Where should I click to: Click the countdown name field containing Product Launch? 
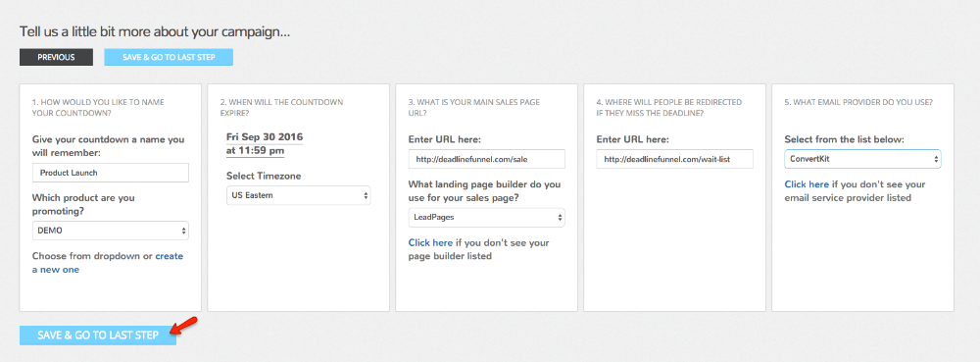(110, 173)
